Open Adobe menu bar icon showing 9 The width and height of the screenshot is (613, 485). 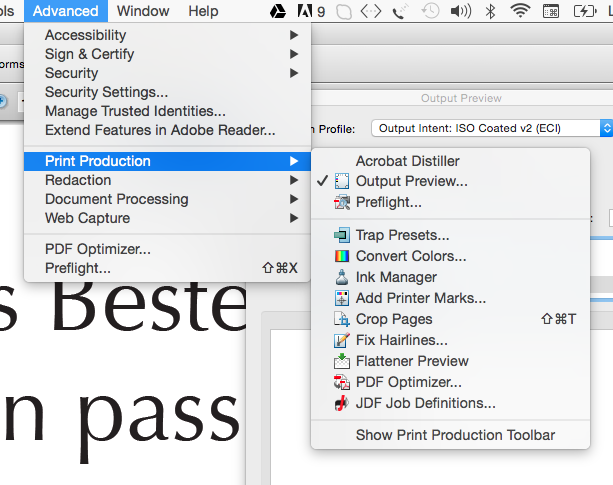coord(310,11)
